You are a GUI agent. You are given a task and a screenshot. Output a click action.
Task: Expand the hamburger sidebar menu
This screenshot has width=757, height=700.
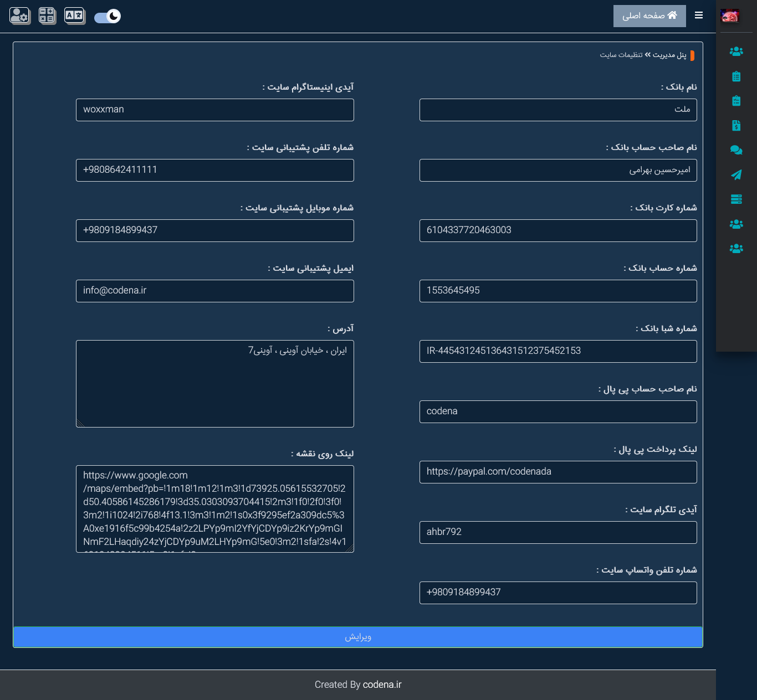coord(699,16)
